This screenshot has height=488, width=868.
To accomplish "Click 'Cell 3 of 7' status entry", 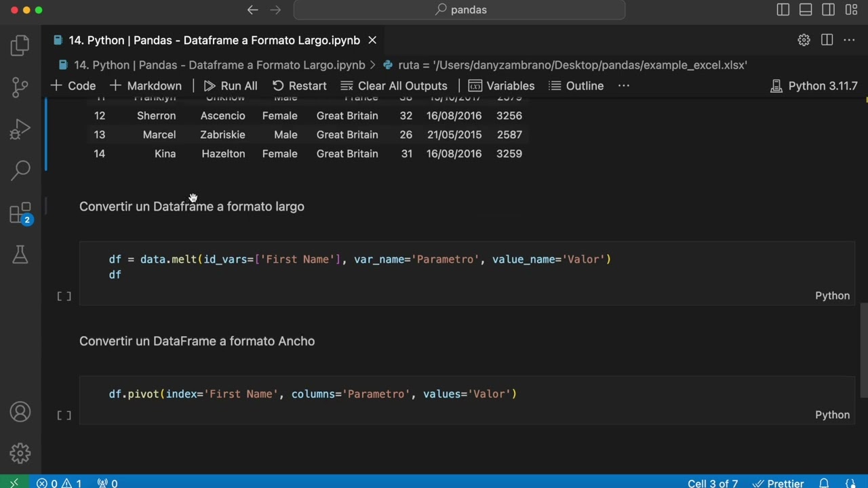I will tap(713, 483).
